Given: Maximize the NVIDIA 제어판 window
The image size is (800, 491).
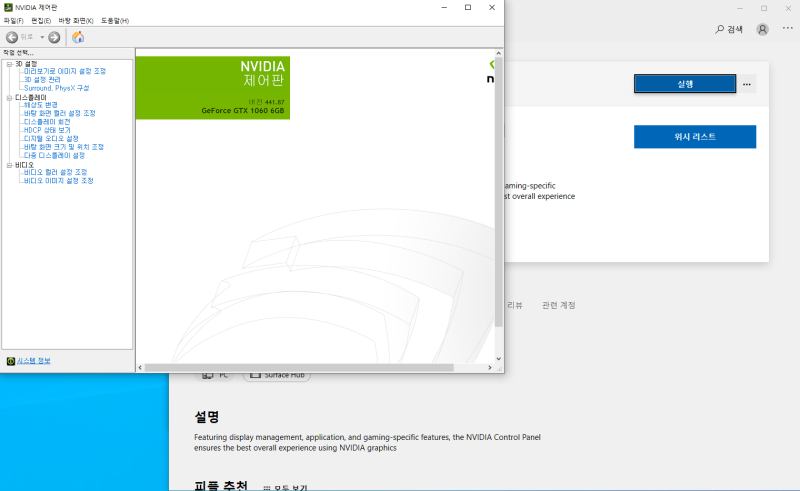Looking at the screenshot, I should point(468,7).
